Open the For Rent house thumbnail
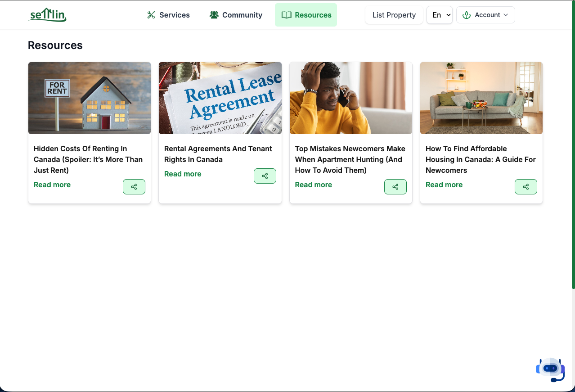 (90, 98)
